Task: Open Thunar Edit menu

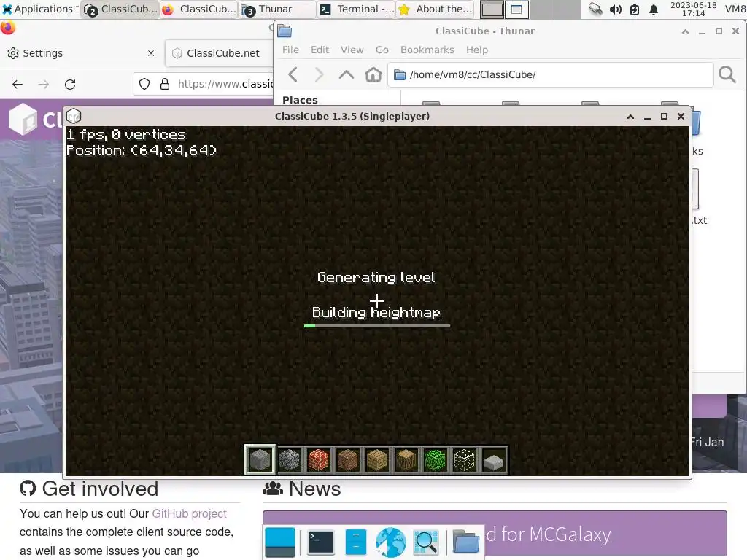Action: (320, 50)
